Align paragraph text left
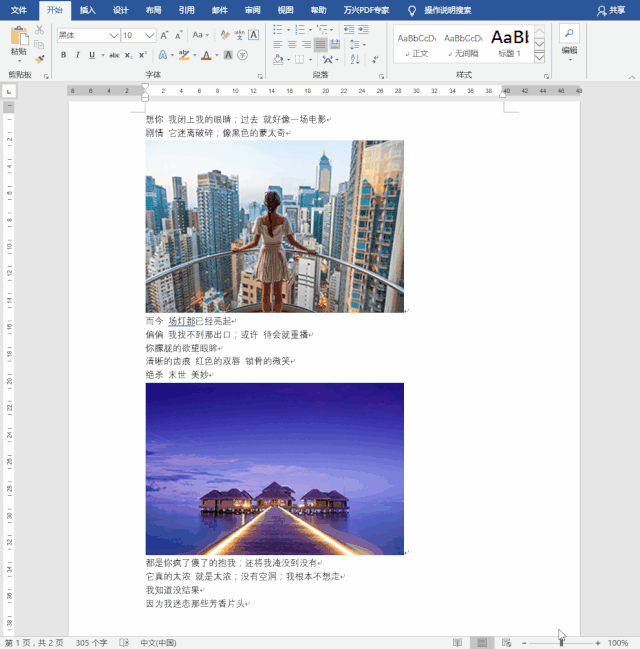640x649 pixels. (277, 44)
